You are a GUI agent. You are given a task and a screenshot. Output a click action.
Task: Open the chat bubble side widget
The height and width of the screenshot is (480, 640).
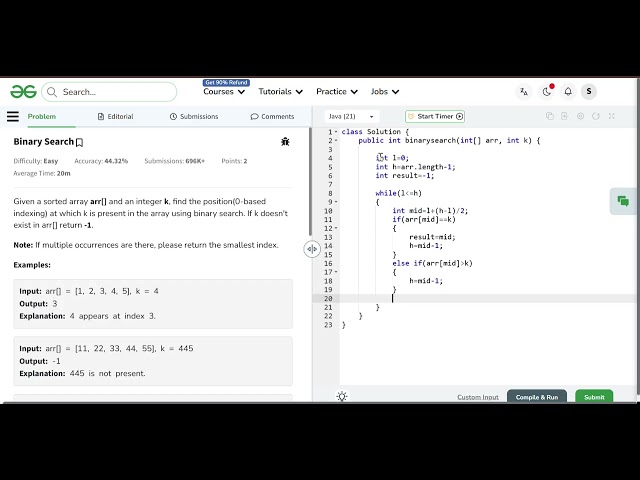click(x=623, y=201)
